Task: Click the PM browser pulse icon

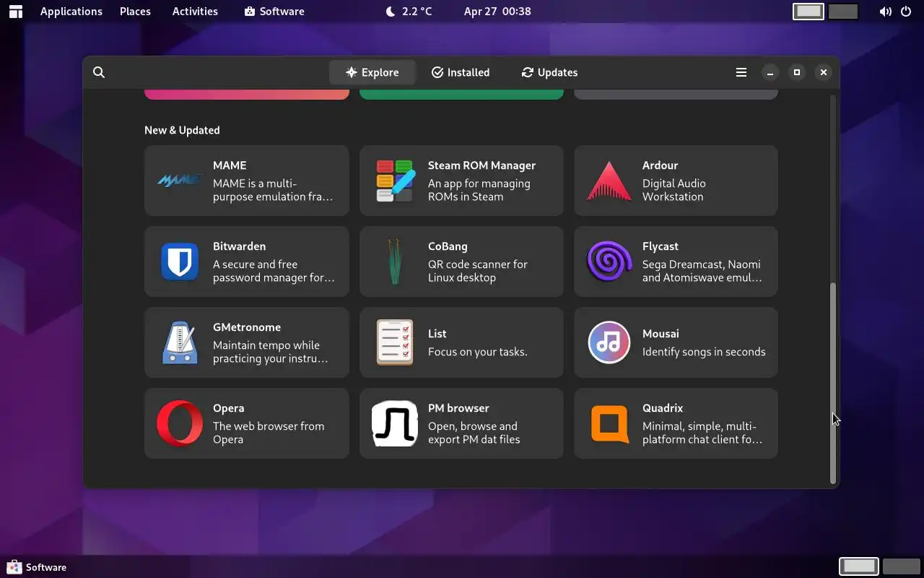Action: [x=395, y=423]
